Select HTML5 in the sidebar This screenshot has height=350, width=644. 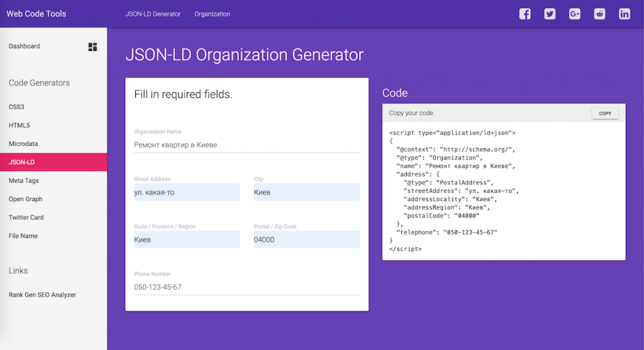point(19,126)
